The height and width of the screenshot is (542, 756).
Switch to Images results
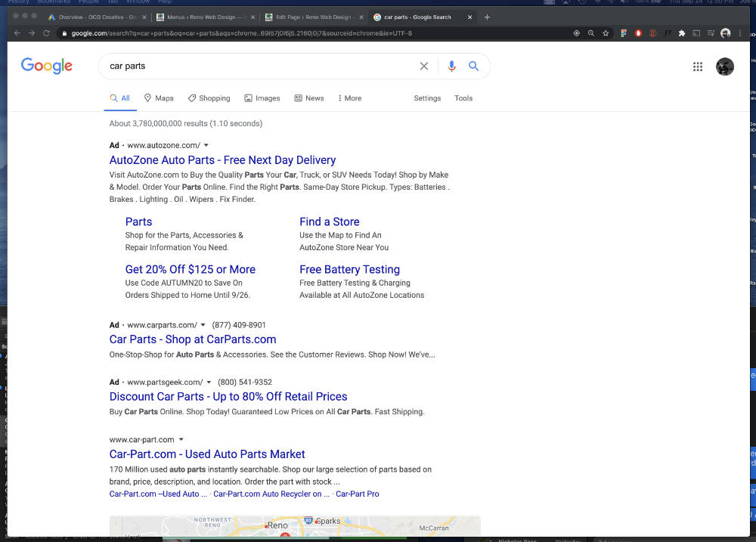(262, 98)
